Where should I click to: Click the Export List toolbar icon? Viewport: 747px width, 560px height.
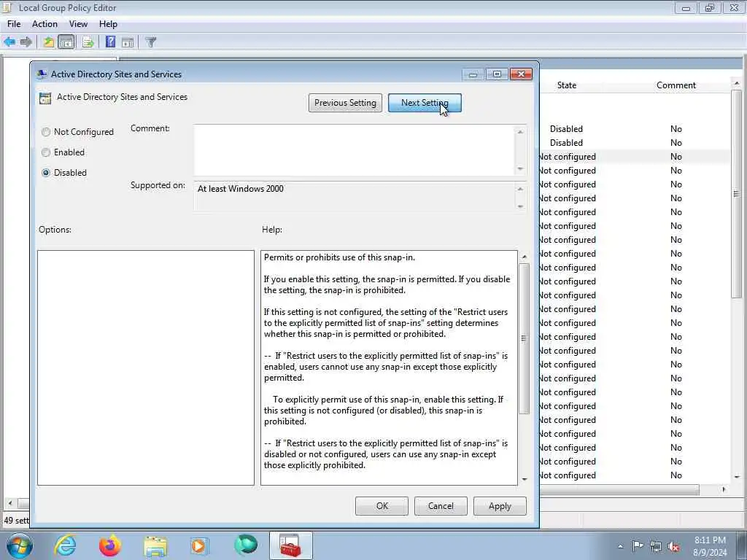tap(88, 42)
